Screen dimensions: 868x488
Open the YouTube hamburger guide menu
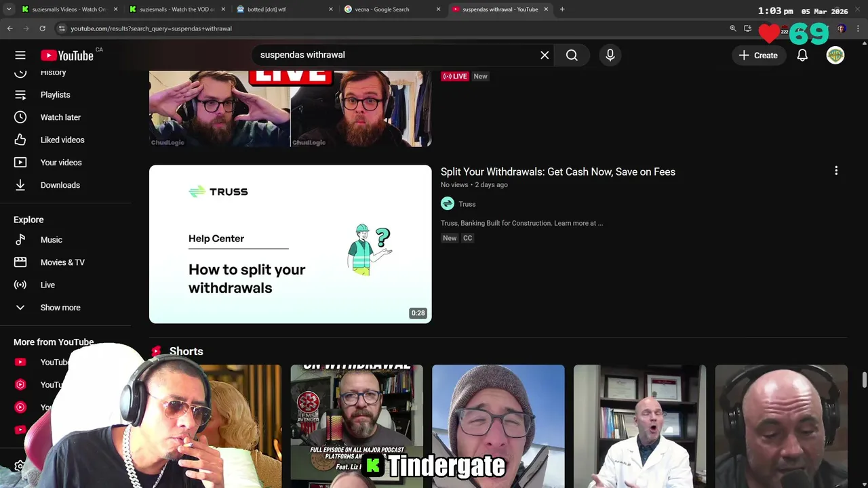[20, 56]
